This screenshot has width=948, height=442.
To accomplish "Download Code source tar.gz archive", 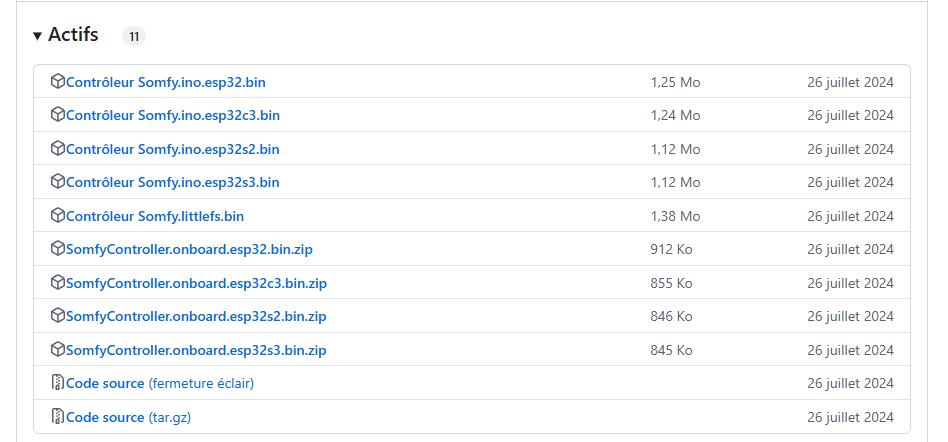I will pos(129,418).
